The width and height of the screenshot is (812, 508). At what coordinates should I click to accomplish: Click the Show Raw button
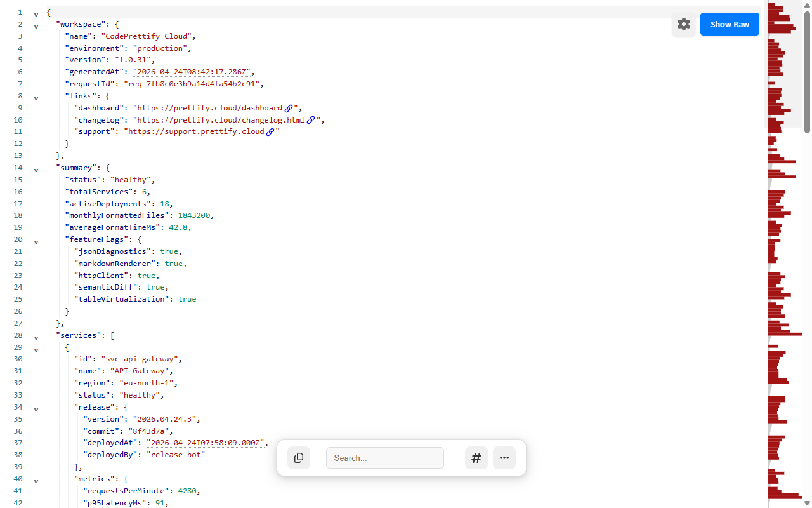pos(730,24)
